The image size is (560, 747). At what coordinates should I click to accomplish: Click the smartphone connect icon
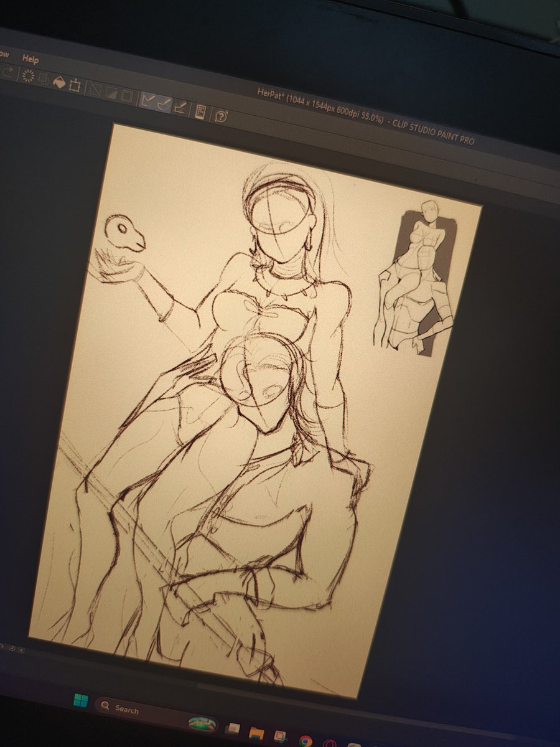click(x=201, y=111)
